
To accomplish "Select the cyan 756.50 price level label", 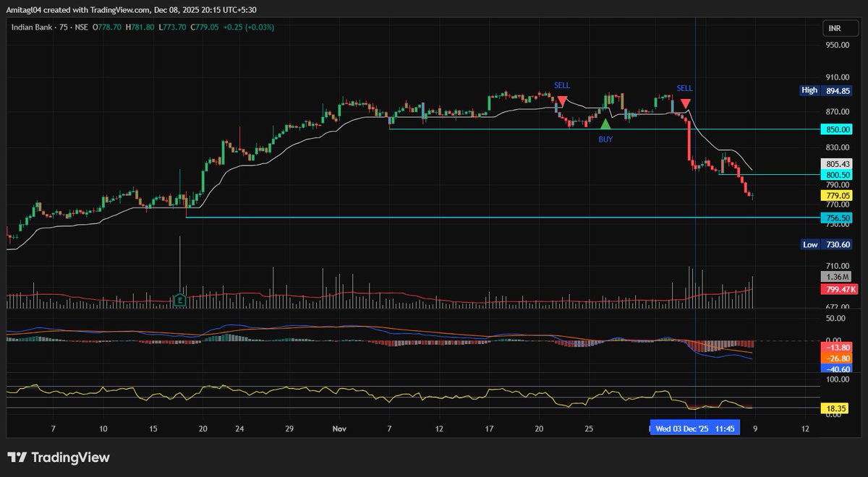I will (x=837, y=218).
